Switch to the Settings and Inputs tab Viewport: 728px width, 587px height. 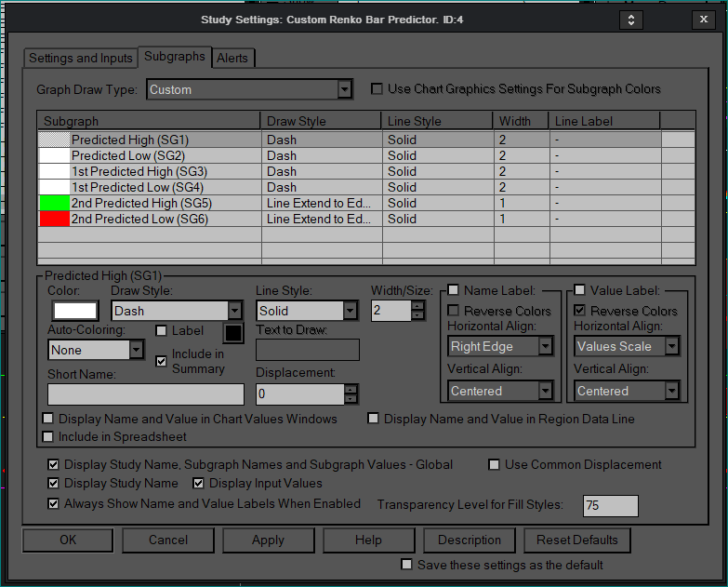[81, 58]
